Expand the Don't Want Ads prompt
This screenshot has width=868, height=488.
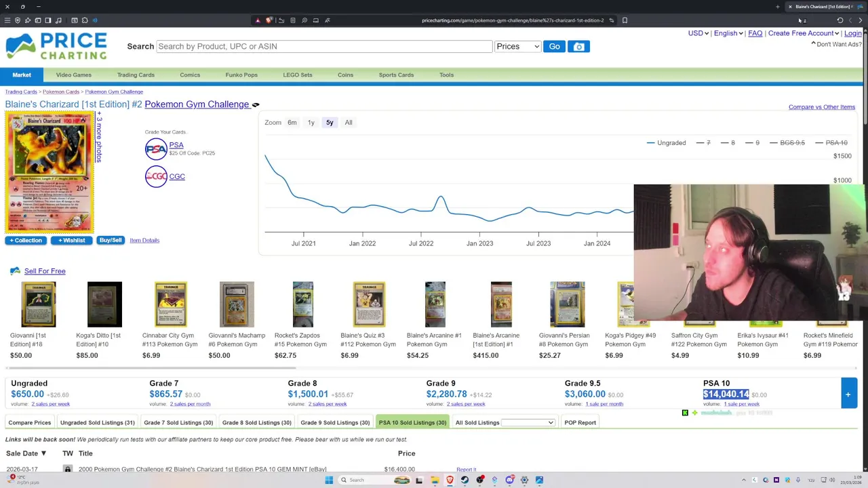[x=837, y=44]
